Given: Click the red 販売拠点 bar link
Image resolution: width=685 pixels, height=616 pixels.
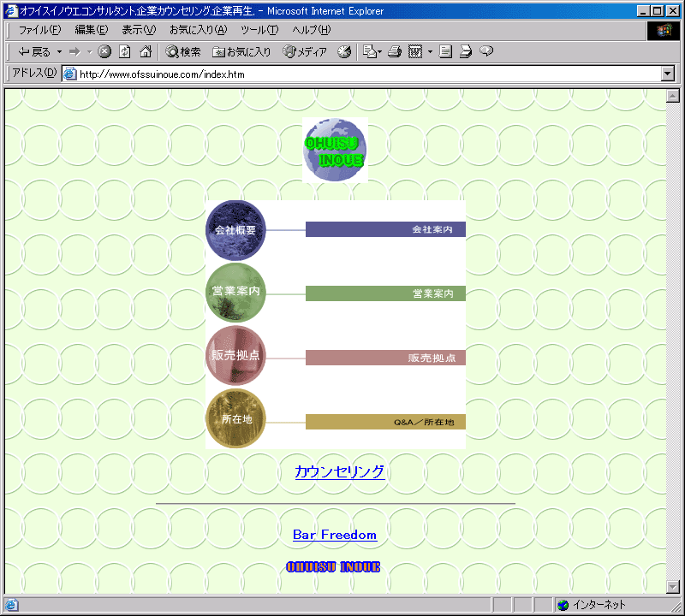Looking at the screenshot, I should tap(385, 358).
